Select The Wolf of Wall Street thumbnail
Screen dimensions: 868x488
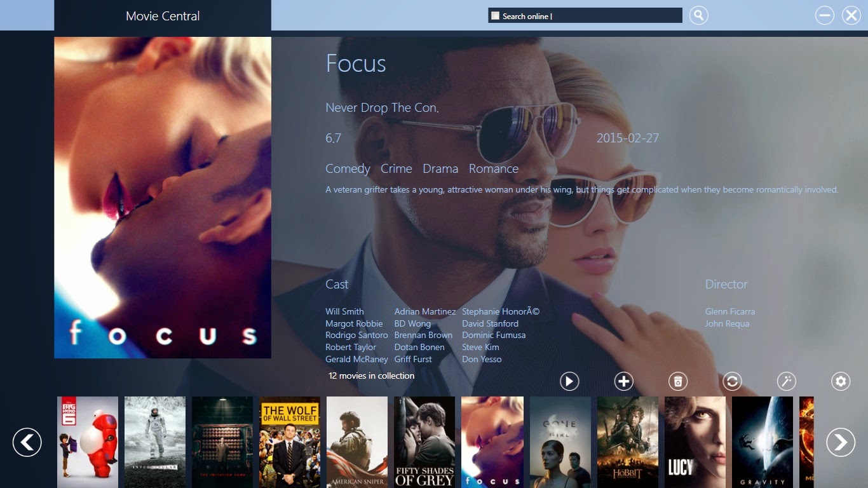coord(290,442)
